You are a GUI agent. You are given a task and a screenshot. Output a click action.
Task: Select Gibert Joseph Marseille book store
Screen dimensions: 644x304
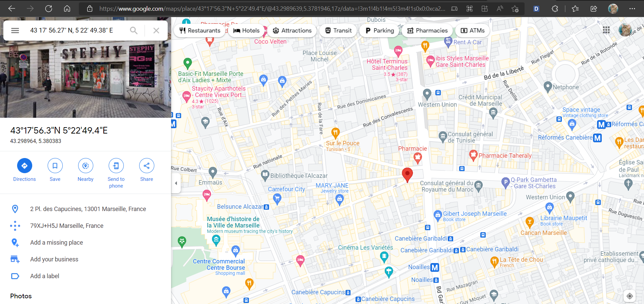pyautogui.click(x=438, y=215)
